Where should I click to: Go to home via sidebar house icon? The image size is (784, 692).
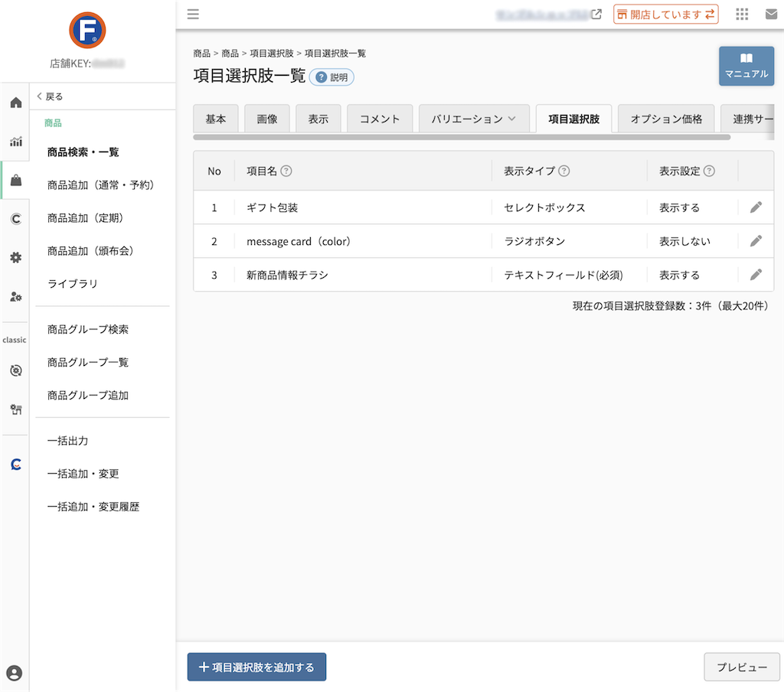pos(16,103)
